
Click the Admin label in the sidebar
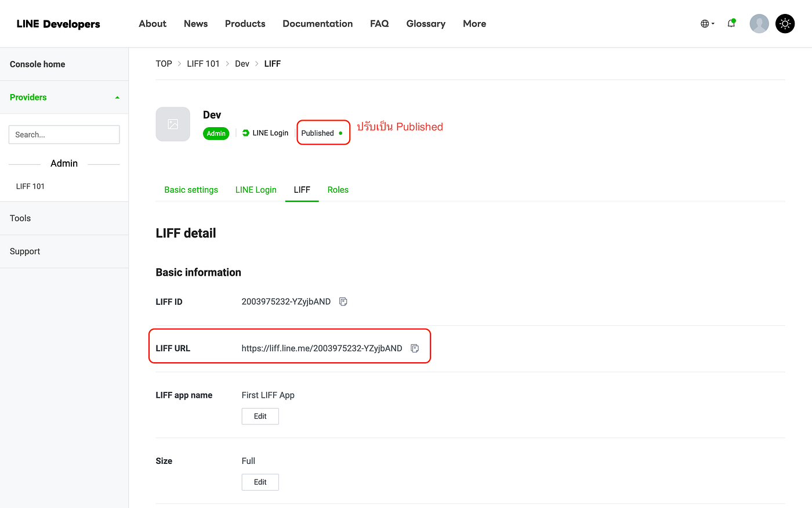click(x=64, y=164)
